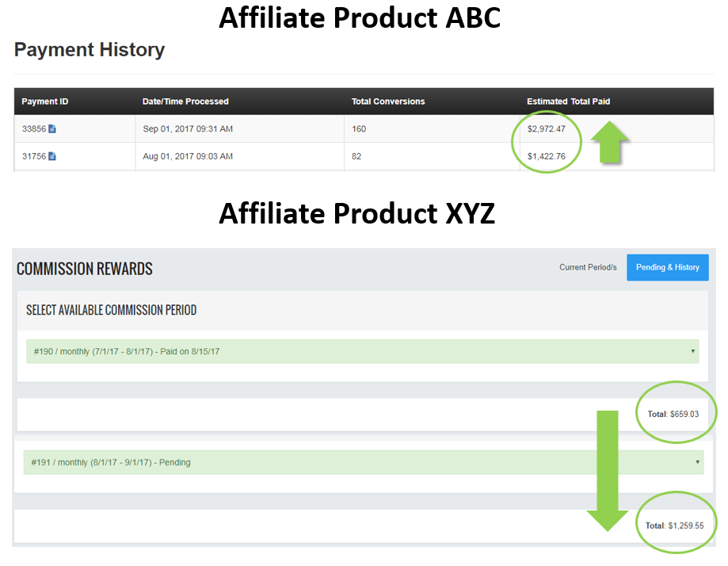Click the Total Conversions column header

click(388, 101)
